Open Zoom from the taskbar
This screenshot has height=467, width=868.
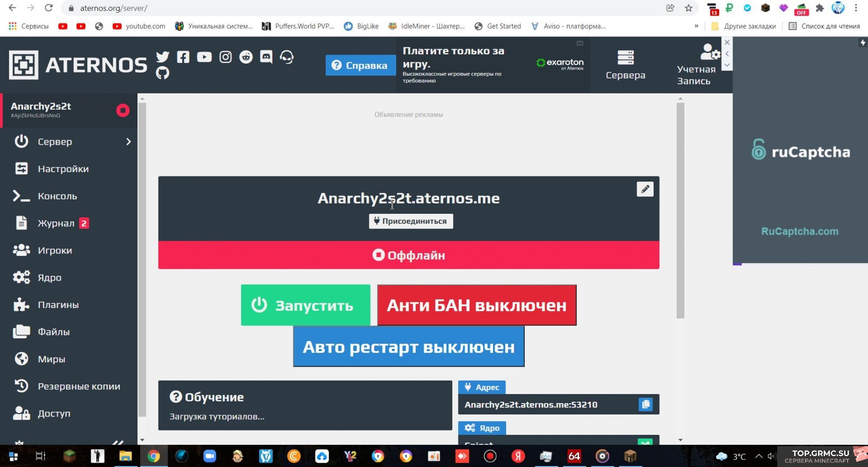[210, 456]
